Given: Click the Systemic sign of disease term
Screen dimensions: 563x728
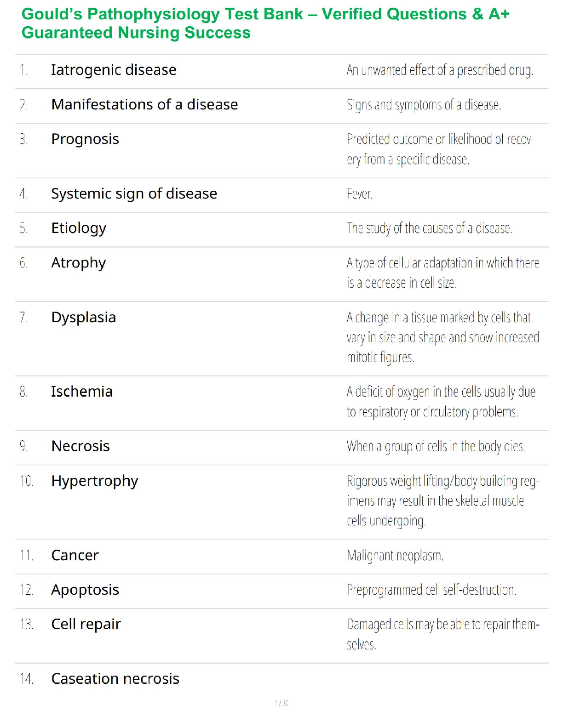Looking at the screenshot, I should coord(134,193).
